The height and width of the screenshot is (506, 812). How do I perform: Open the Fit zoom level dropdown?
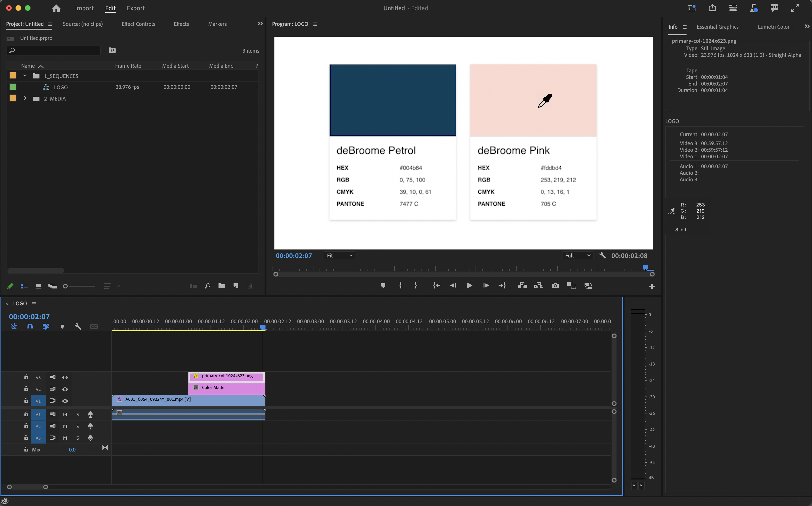coord(339,255)
